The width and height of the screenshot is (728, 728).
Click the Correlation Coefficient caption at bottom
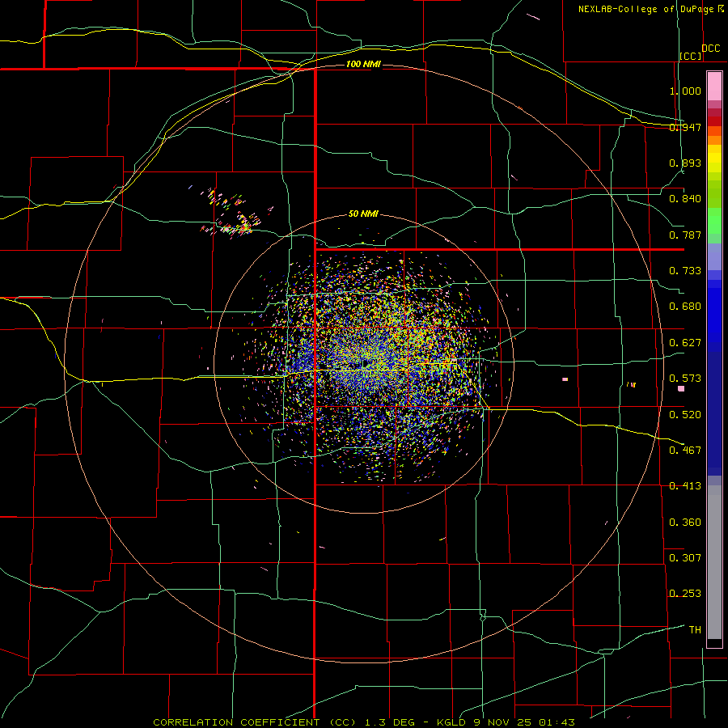[x=365, y=722]
